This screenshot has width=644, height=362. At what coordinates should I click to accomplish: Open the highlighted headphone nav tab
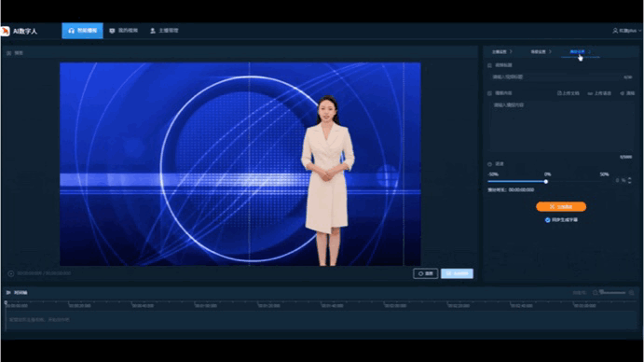click(x=83, y=31)
